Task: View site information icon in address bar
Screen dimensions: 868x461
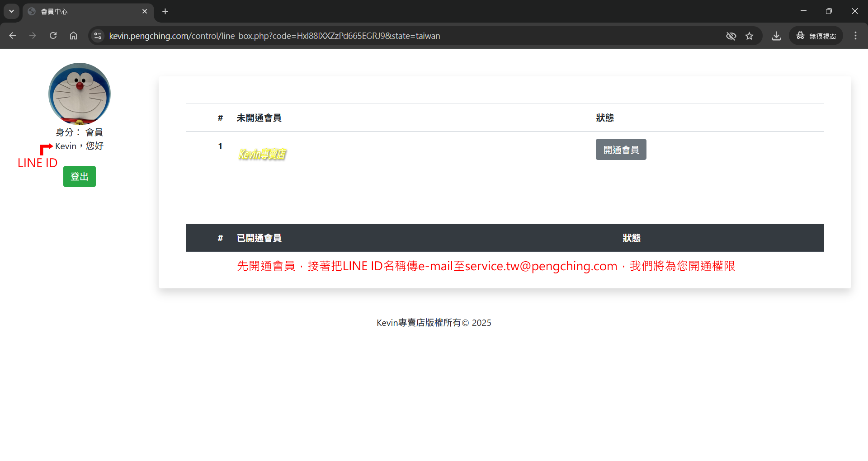Action: pyautogui.click(x=98, y=36)
